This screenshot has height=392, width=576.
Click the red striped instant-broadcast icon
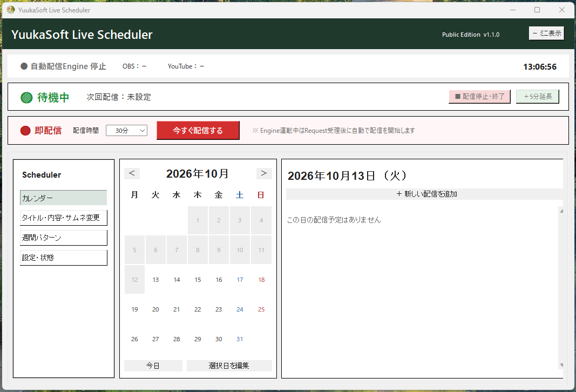click(25, 131)
